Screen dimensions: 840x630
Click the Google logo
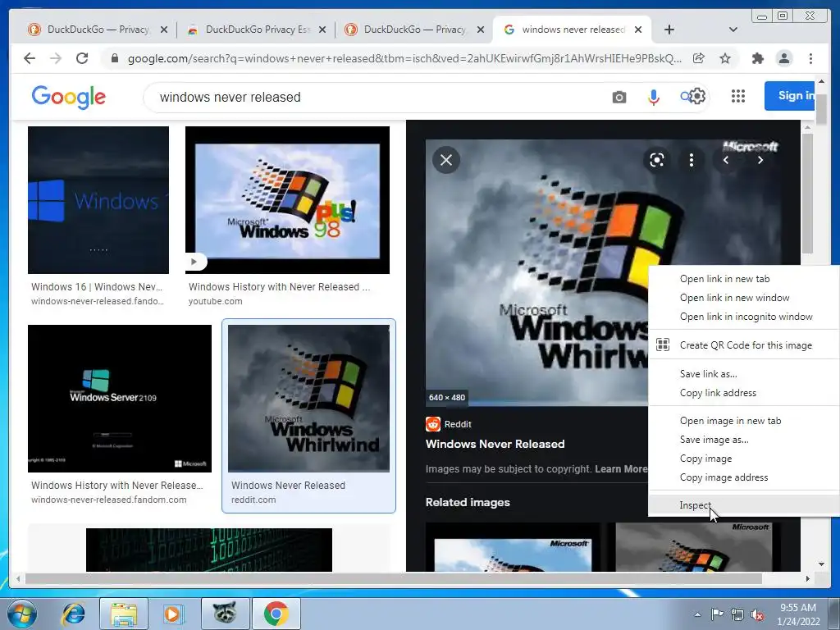point(69,97)
